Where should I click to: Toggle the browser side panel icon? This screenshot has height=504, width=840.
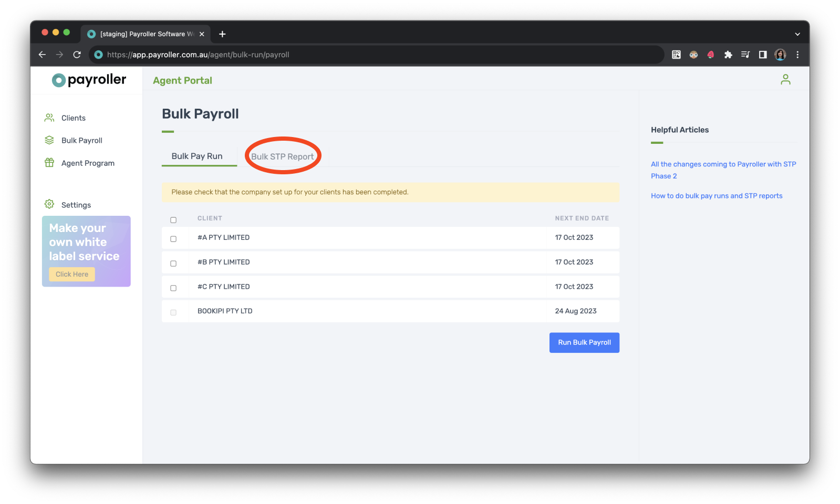(x=763, y=55)
